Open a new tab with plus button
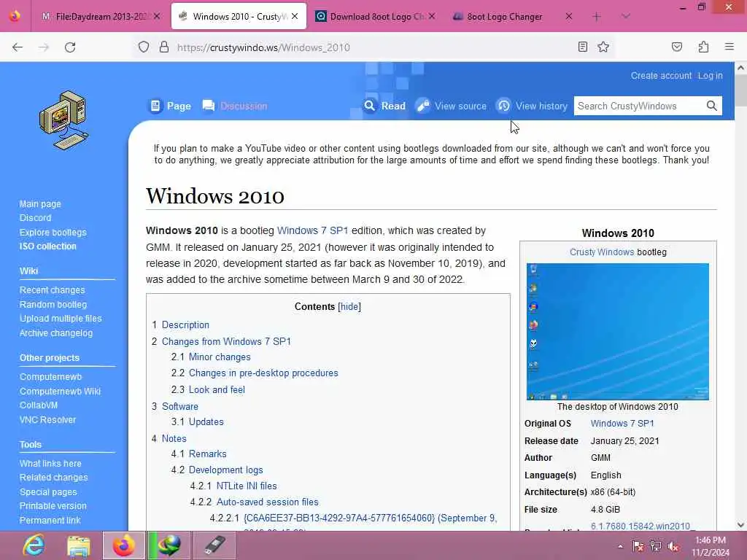Image resolution: width=747 pixels, height=560 pixels. point(597,17)
